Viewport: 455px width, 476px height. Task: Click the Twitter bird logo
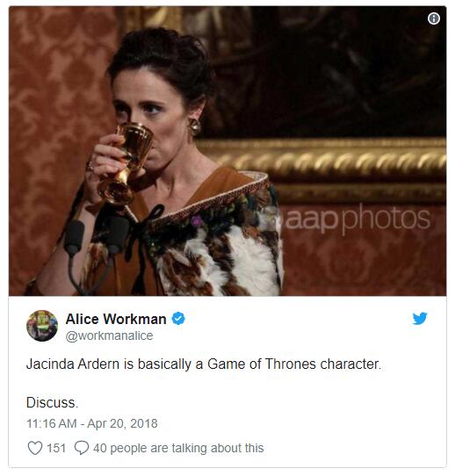click(x=420, y=319)
